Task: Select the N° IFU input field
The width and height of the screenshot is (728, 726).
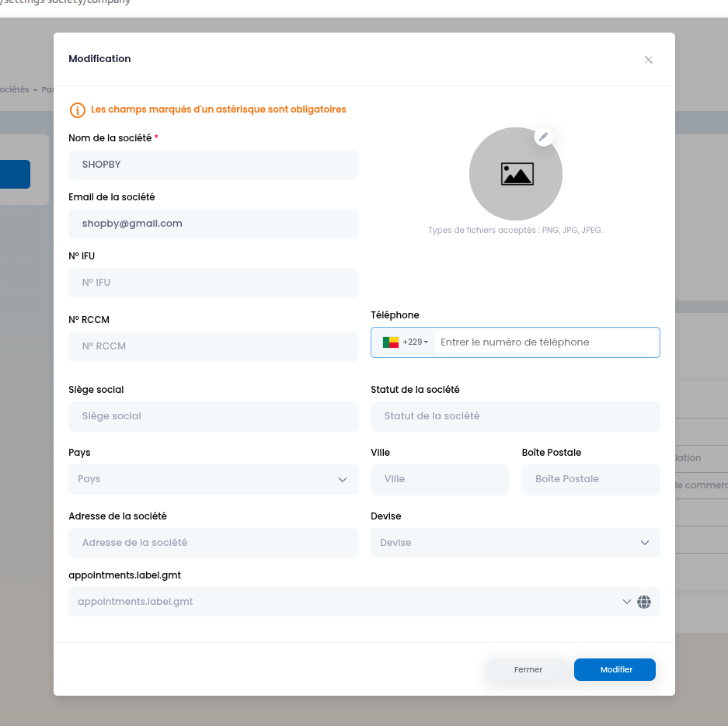Action: (213, 283)
